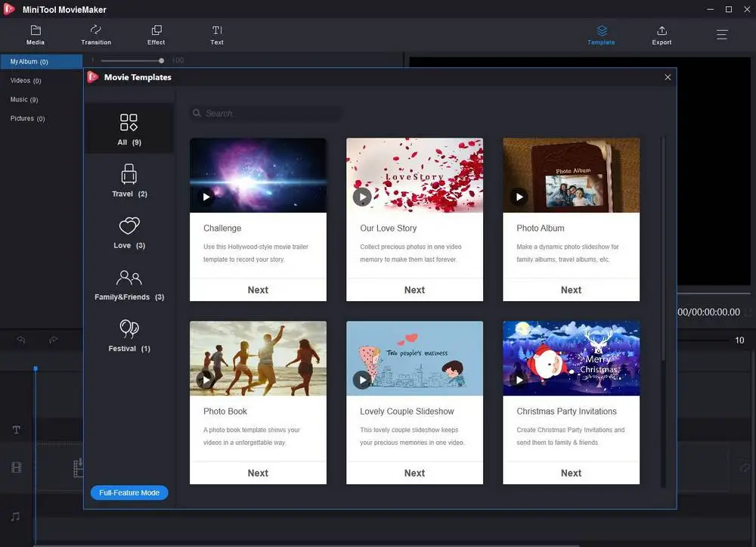Select the Love (3) category
The image size is (756, 547).
129,232
